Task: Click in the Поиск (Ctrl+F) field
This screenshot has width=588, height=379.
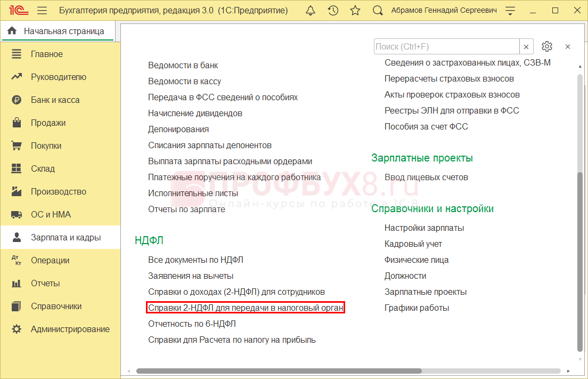Action: point(446,46)
